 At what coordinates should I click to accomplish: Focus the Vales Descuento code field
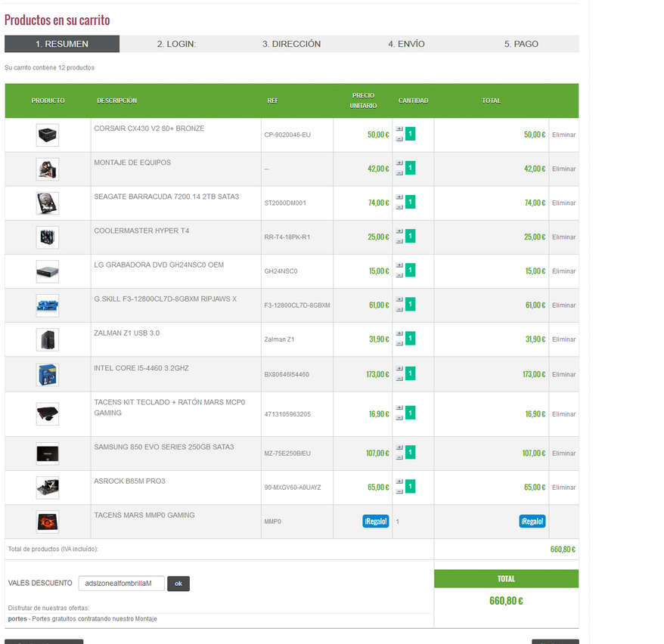[x=122, y=584]
